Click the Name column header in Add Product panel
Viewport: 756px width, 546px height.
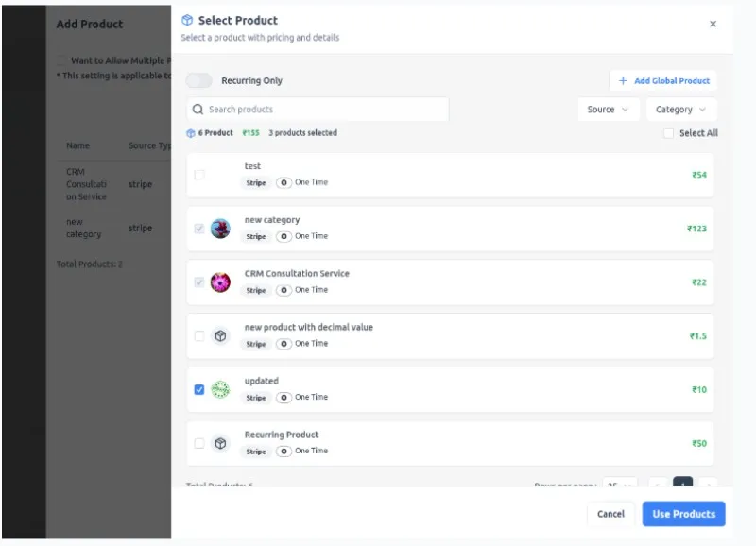click(x=78, y=145)
